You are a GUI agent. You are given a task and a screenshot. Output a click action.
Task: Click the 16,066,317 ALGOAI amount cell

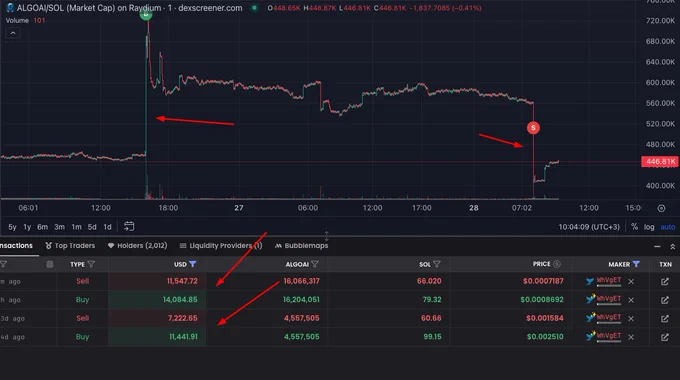301,281
